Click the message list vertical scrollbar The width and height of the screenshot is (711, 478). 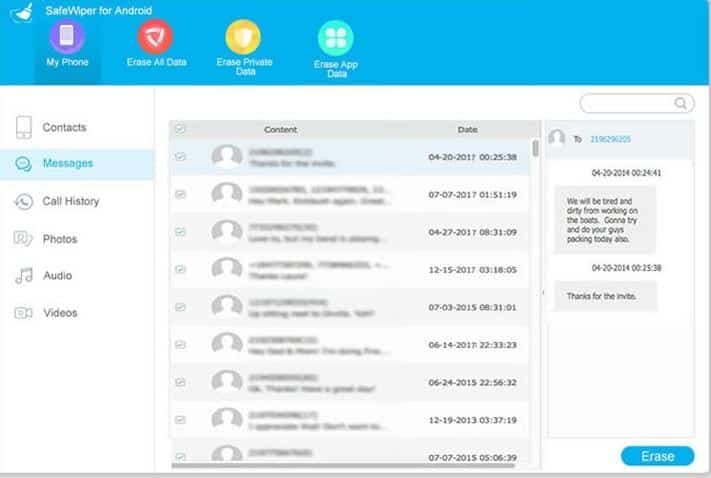pos(536,148)
